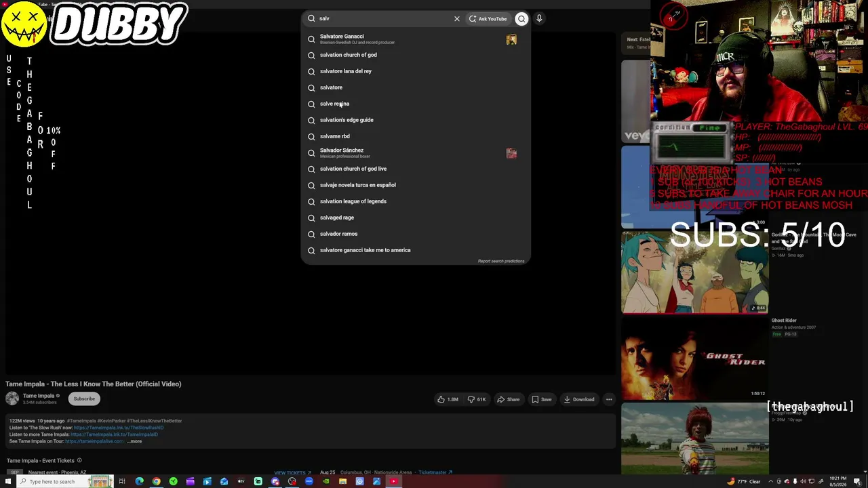This screenshot has width=868, height=488.
Task: Pick the 'salvame rbd' suggestion
Action: [416, 136]
